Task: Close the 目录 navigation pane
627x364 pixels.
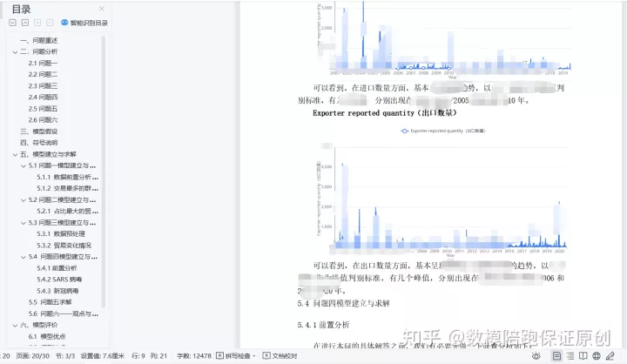Action: (x=102, y=9)
